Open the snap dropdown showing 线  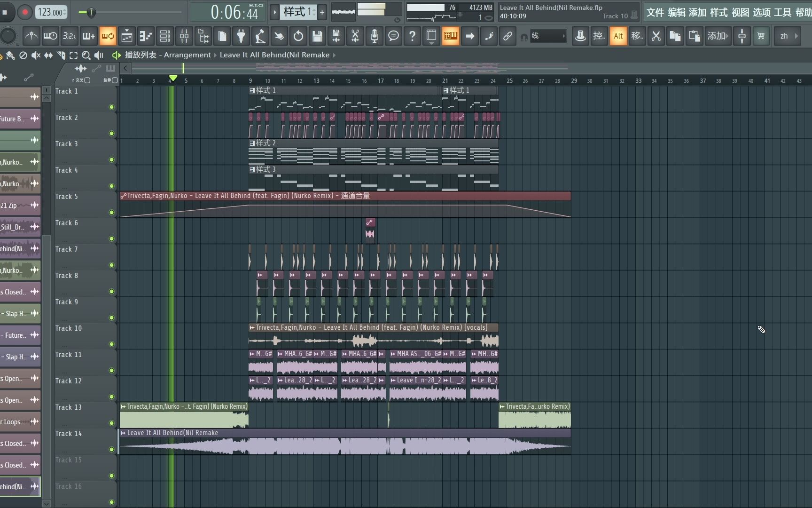click(x=548, y=36)
